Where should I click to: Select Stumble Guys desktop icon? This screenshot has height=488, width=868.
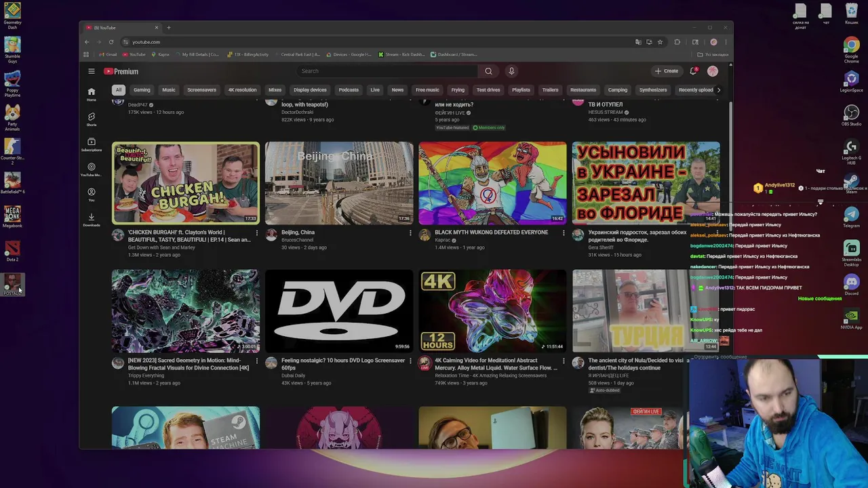tap(12, 49)
